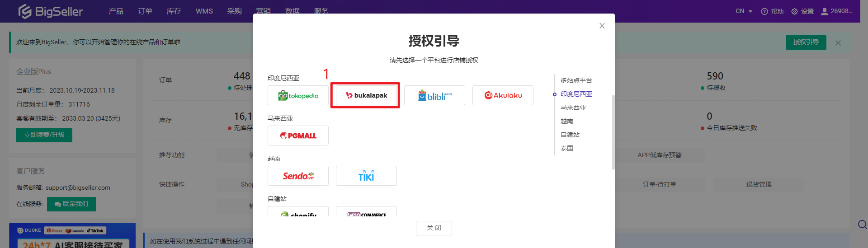868x248 pixels.
Task: Dismiss the welcome banner with X
Action: [x=838, y=43]
